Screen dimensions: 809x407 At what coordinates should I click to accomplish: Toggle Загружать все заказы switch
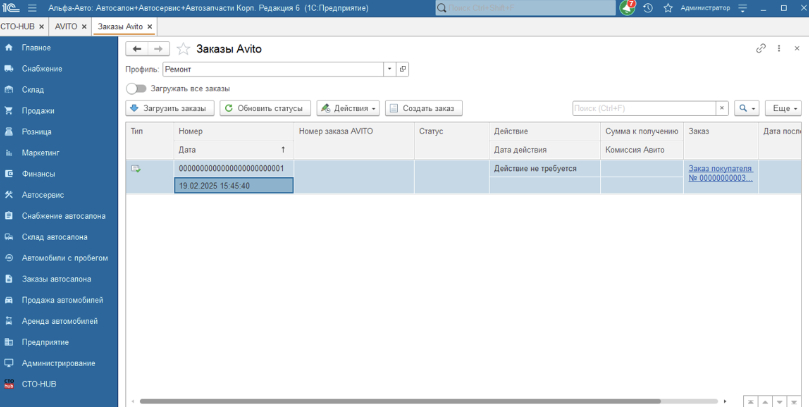(x=137, y=89)
